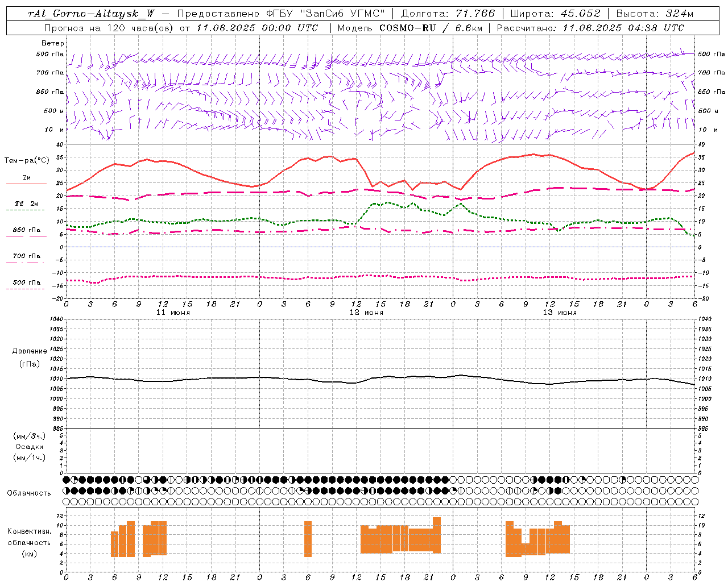Click the 12 июня date label
The image size is (728, 582).
(x=366, y=313)
